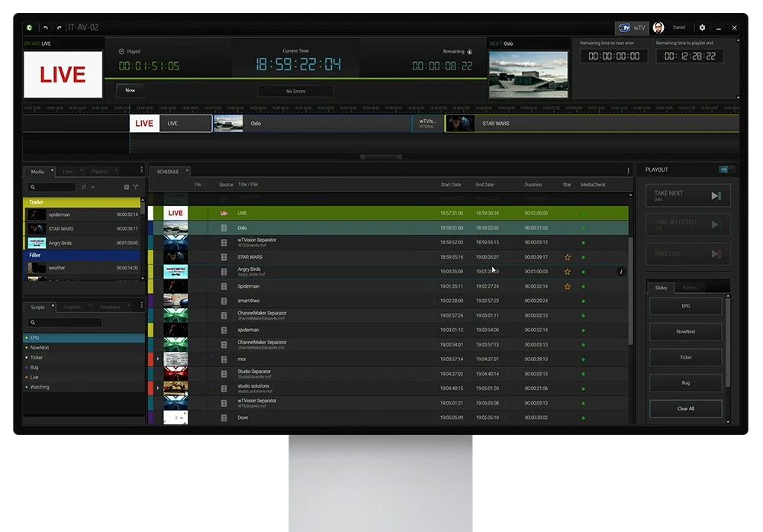Click the Media panel view mode icon

(127, 187)
